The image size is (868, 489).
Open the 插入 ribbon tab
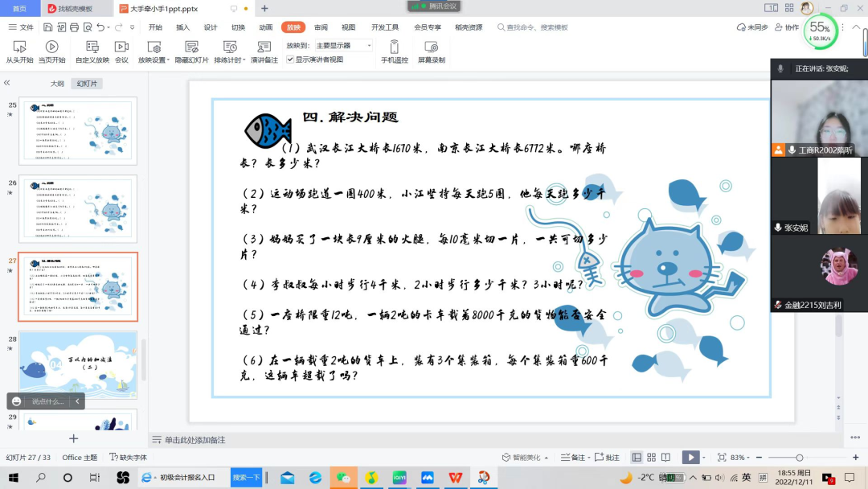tap(183, 27)
